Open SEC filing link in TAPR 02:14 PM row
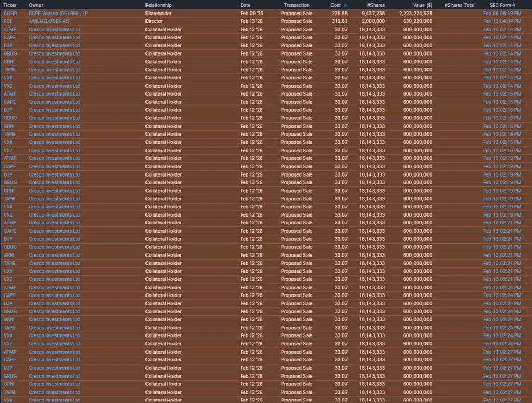The width and height of the screenshot is (532, 403). (x=502, y=70)
